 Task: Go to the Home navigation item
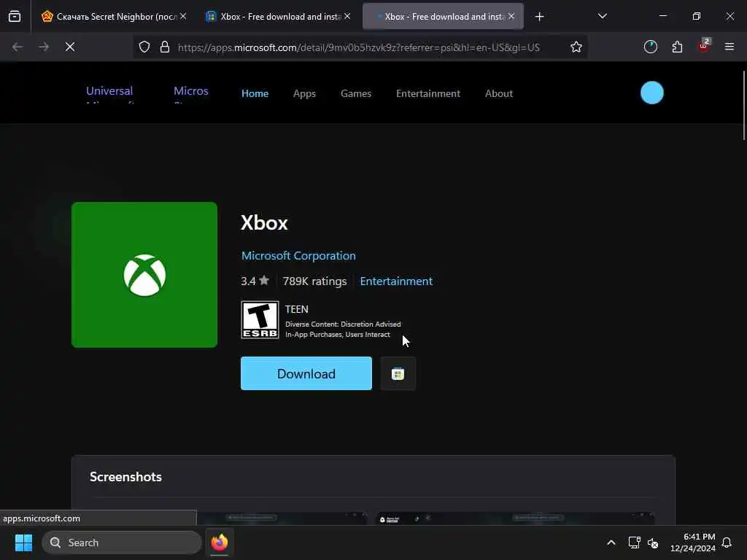[255, 93]
